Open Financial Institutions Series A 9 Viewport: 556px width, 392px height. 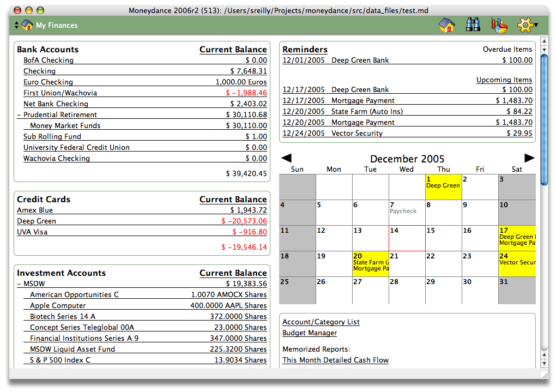84,339
